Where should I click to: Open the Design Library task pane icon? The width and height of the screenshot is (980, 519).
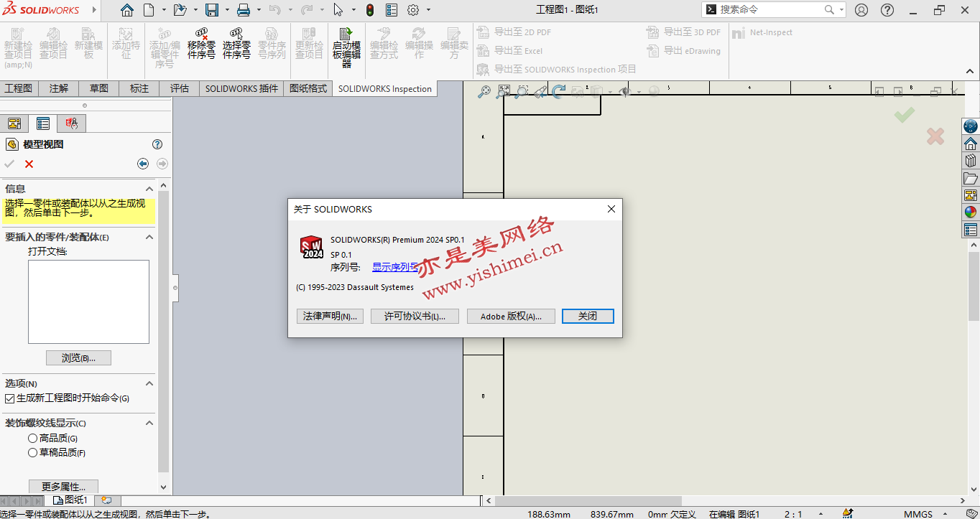click(x=971, y=161)
